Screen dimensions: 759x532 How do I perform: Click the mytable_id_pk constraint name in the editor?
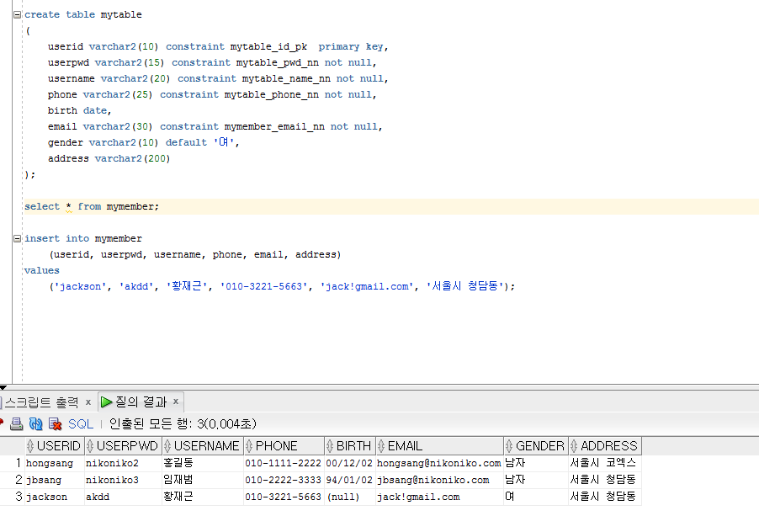pyautogui.click(x=268, y=47)
